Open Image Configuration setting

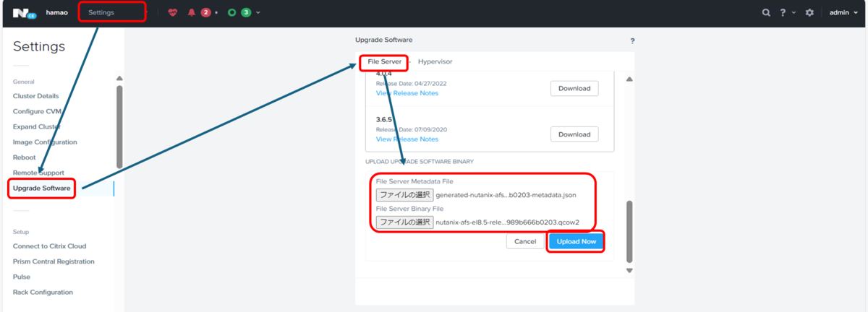coord(45,142)
